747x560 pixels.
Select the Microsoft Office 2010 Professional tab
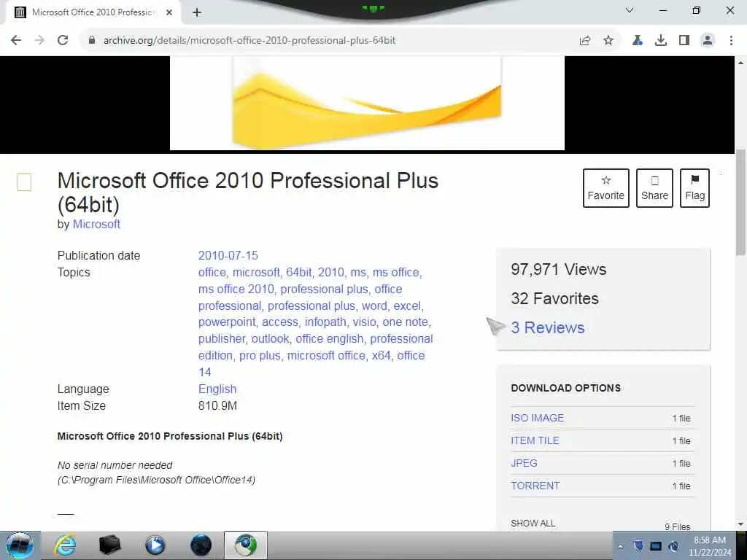click(x=94, y=12)
